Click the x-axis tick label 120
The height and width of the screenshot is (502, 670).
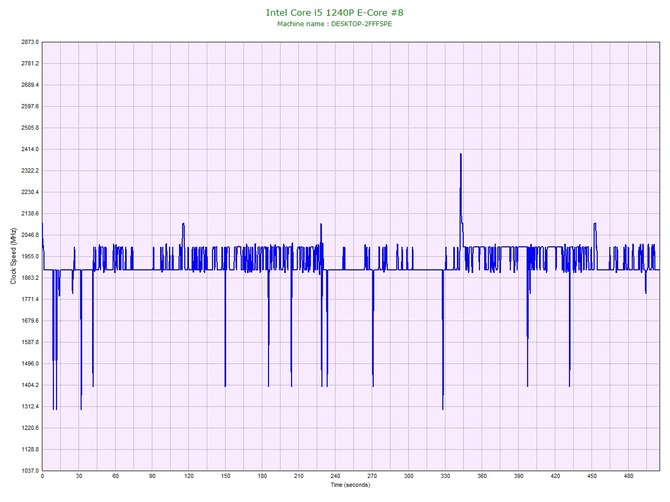coord(189,476)
